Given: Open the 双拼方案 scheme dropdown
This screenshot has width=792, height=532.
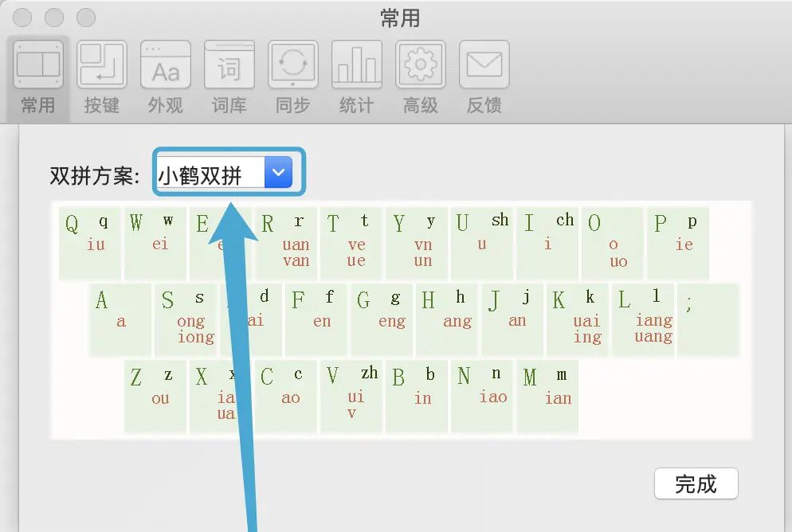Looking at the screenshot, I should coord(278,170).
